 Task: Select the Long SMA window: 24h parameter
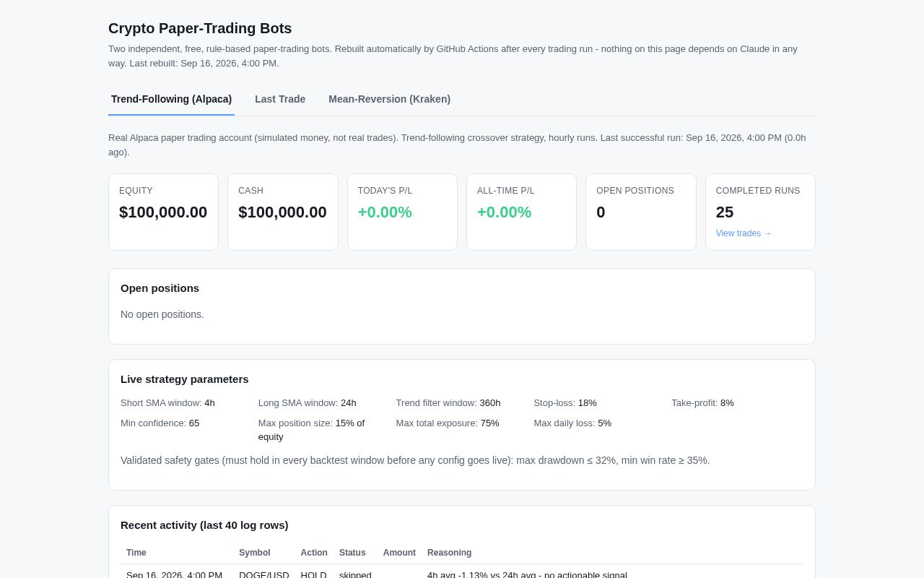308,402
